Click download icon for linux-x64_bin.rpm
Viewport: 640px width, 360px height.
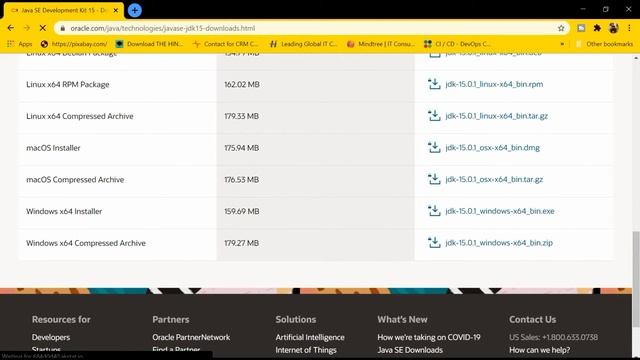pos(434,84)
